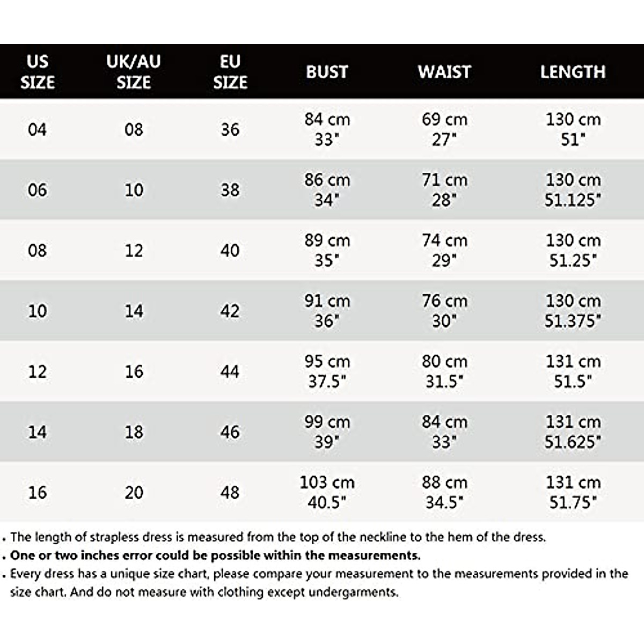Click the BUST column header
The image size is (644, 644).
click(327, 72)
